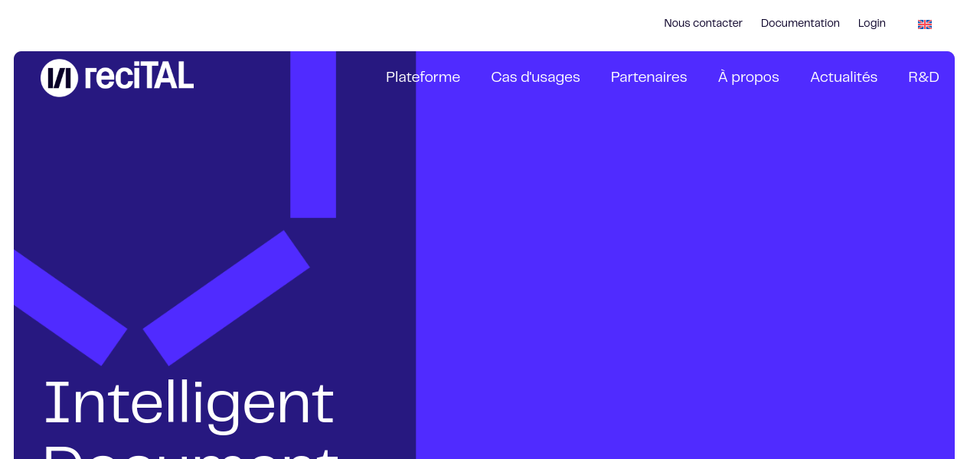
Task: Open the Nous contacter link
Action: (x=703, y=24)
